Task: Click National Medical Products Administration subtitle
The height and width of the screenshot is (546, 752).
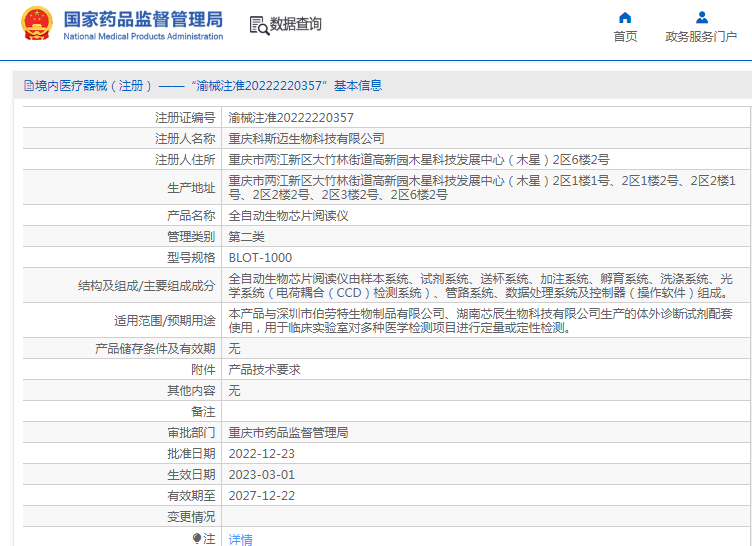Action: click(143, 36)
